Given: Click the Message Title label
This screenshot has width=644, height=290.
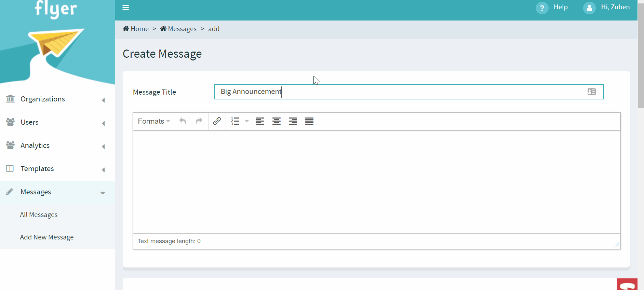Looking at the screenshot, I should click(155, 92).
